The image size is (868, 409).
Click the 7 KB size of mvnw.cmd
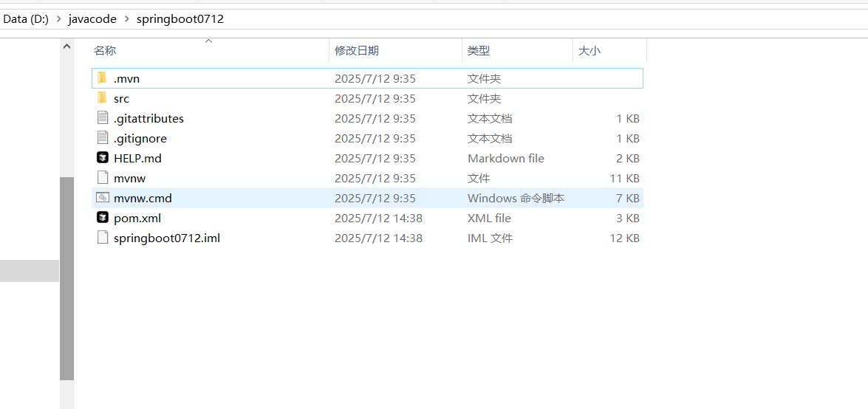(x=626, y=198)
